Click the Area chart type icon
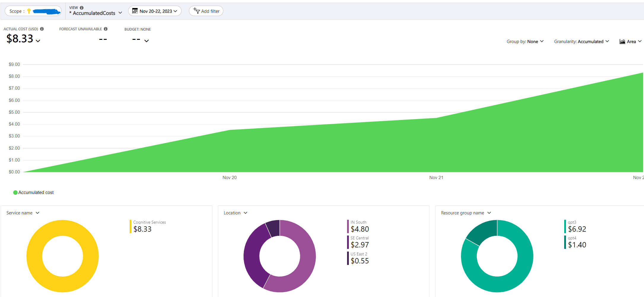Screen dimensions: 644x297 [622, 42]
